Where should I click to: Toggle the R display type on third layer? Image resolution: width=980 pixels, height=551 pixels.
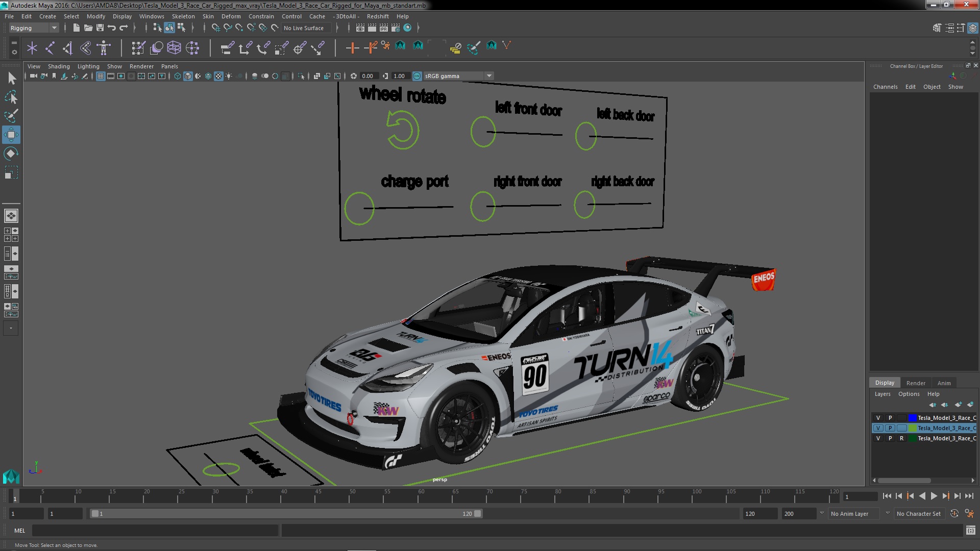pos(901,438)
